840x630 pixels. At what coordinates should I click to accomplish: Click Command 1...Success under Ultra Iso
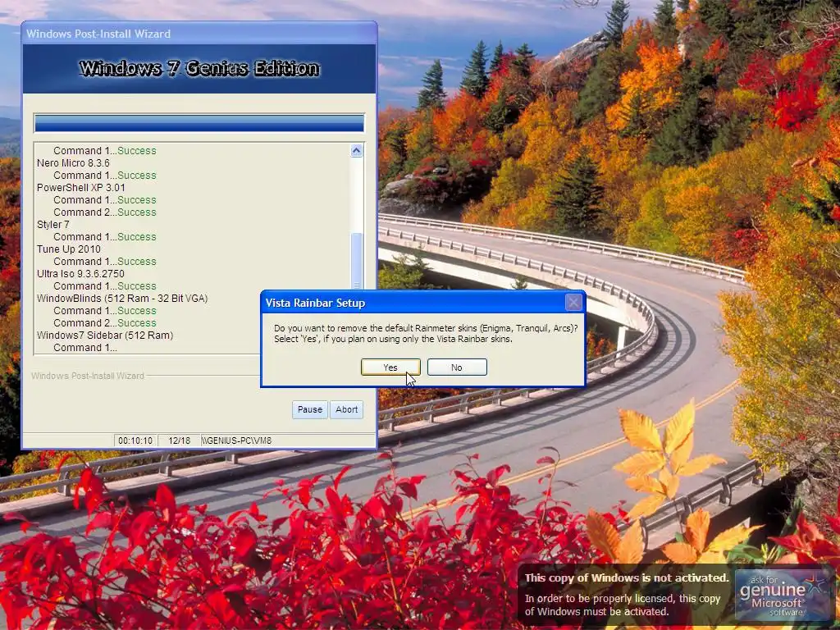pos(104,286)
